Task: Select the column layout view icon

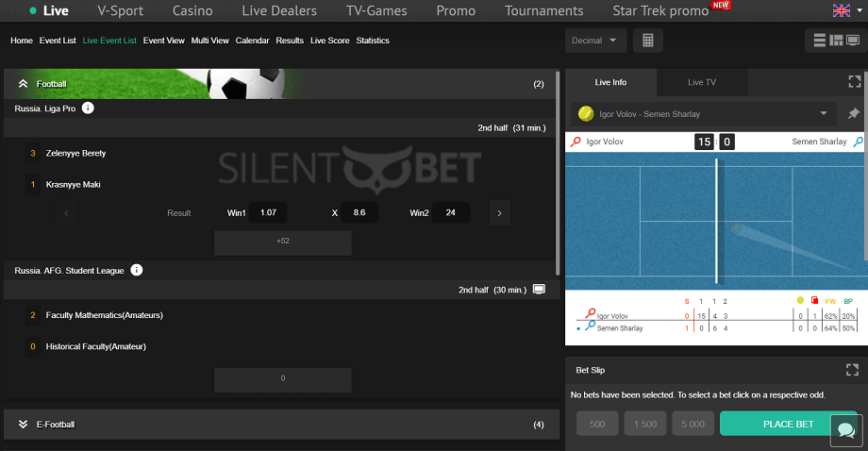Action: 836,41
